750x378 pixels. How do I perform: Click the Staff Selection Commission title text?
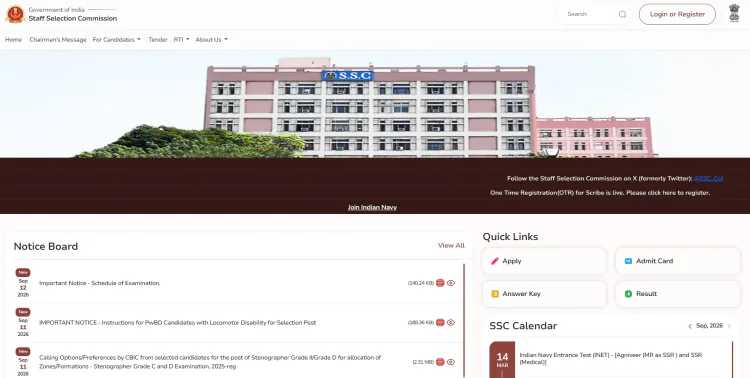tap(73, 18)
